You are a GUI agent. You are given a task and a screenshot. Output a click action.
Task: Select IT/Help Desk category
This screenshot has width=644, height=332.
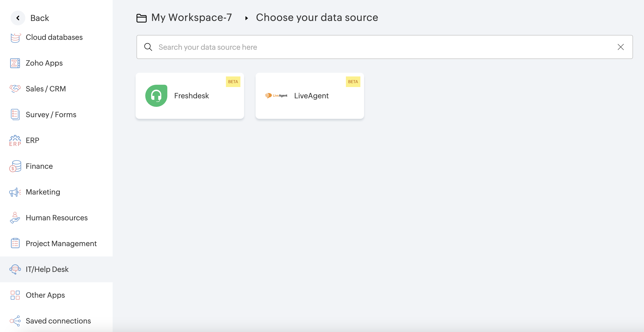[47, 269]
